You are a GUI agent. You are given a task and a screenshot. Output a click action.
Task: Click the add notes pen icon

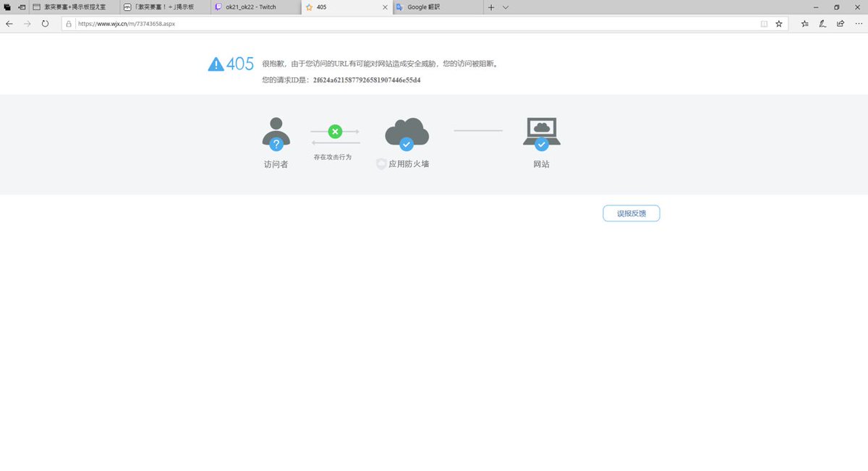click(x=822, y=23)
